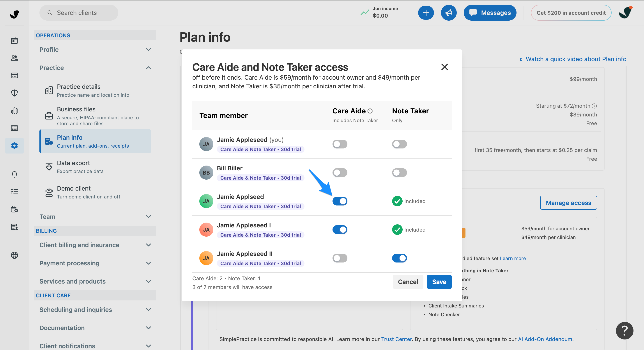This screenshot has height=350, width=644.
Task: Click the Jun income trend icon
Action: (365, 12)
